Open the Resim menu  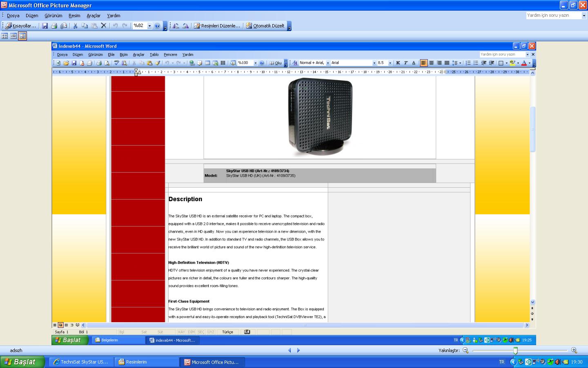pyautogui.click(x=74, y=16)
